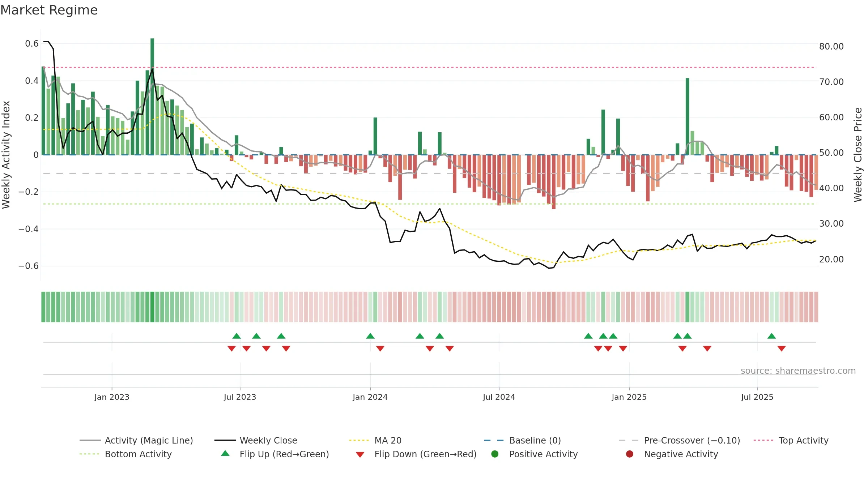The height and width of the screenshot is (488, 868).
Task: Click the dark green heatmap stripe after Jan 2025
Action: [x=687, y=307]
